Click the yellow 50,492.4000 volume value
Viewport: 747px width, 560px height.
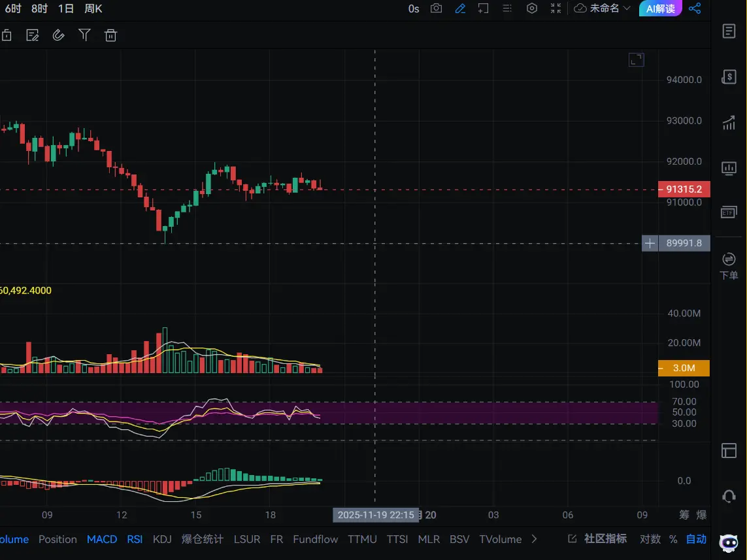click(25, 291)
